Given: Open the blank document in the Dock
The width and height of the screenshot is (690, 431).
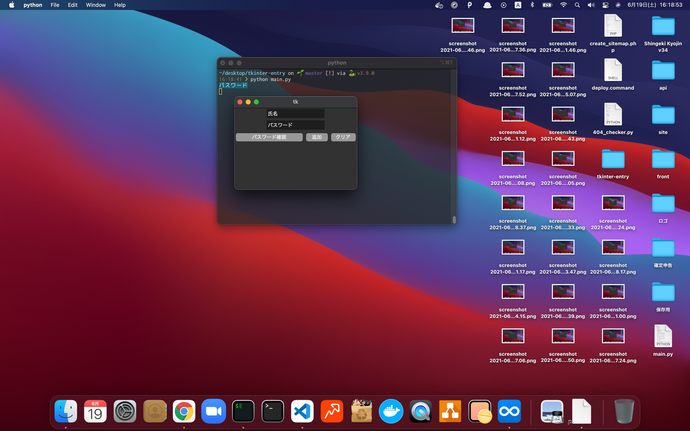Looking at the screenshot, I should click(581, 411).
